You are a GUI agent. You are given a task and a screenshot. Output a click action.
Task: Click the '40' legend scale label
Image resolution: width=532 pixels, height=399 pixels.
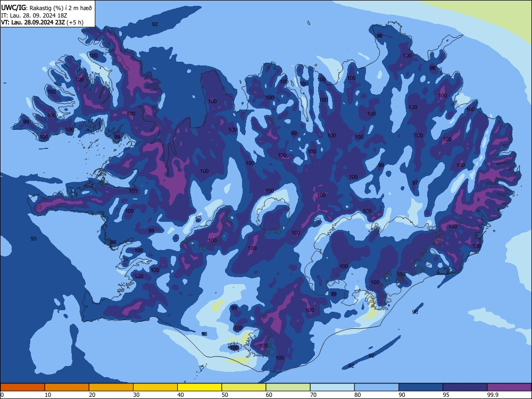coord(180,395)
